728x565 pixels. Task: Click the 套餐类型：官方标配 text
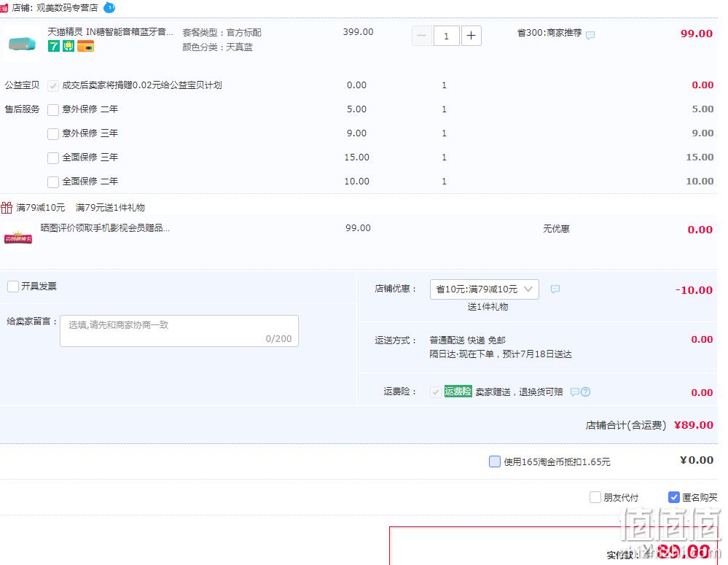(x=222, y=33)
